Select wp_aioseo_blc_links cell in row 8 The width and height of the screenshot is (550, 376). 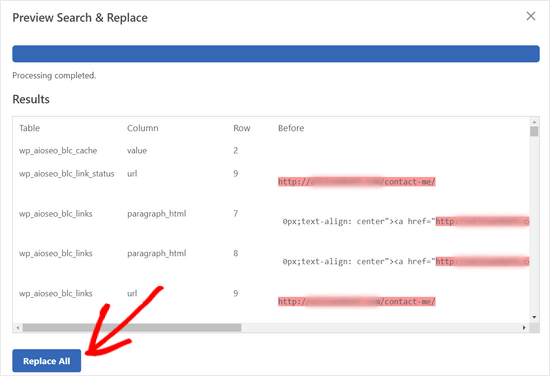click(x=55, y=253)
